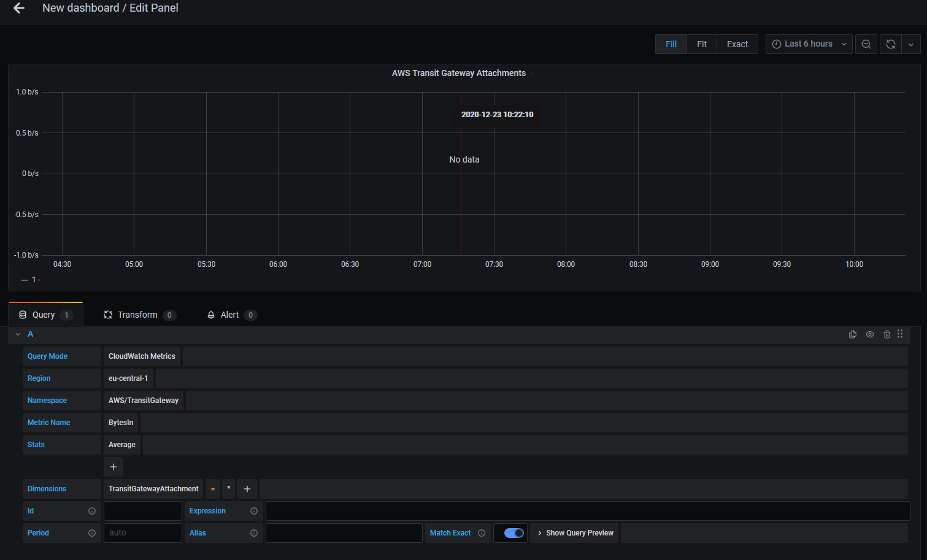Click the Alias input field

[344, 533]
